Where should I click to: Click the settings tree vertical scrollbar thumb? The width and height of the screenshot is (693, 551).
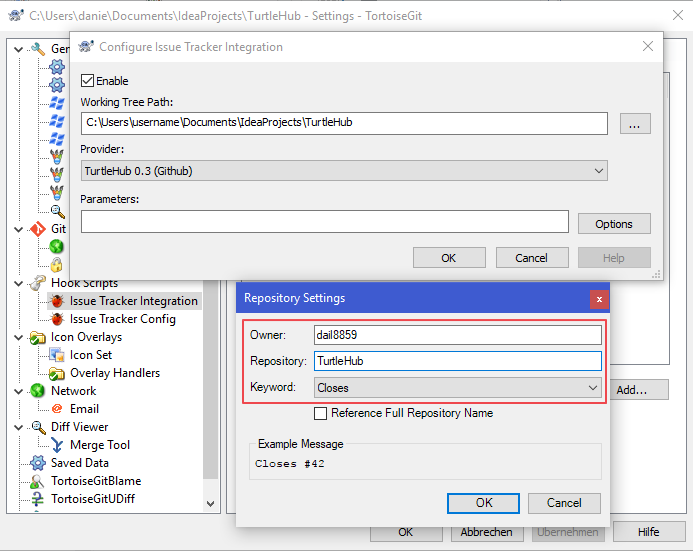click(210, 380)
